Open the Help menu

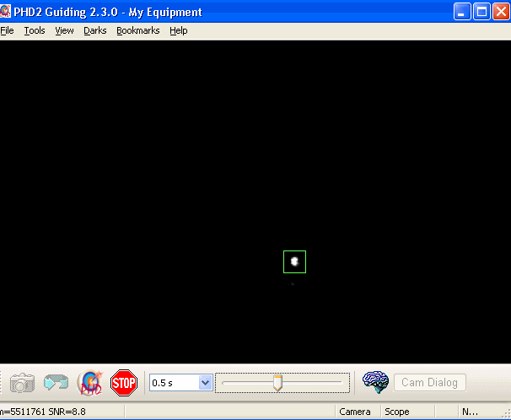pos(179,30)
